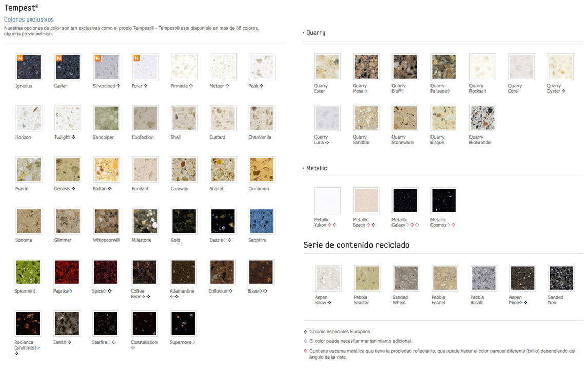Select the Igneous color swatch

29,67
